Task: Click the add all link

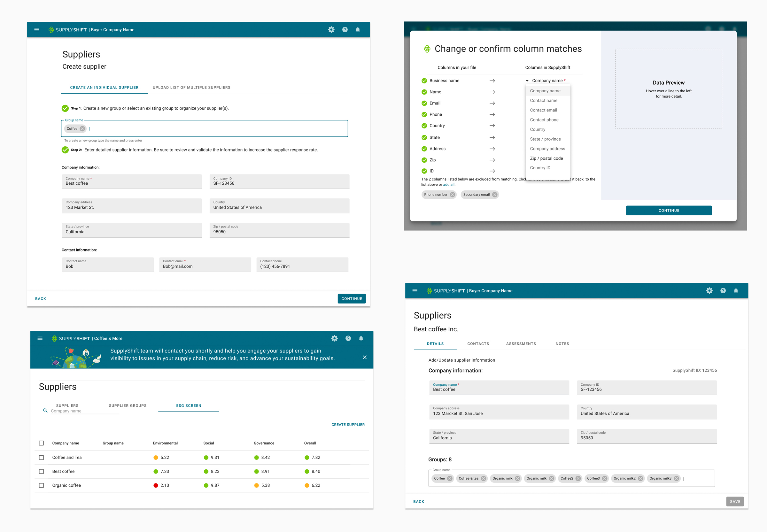Action: 448,185
